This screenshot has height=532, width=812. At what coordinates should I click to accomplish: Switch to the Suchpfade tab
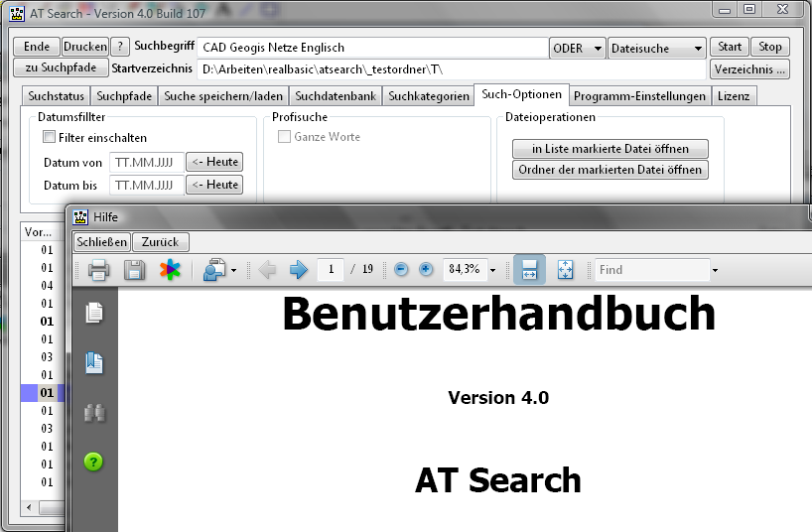coord(124,96)
